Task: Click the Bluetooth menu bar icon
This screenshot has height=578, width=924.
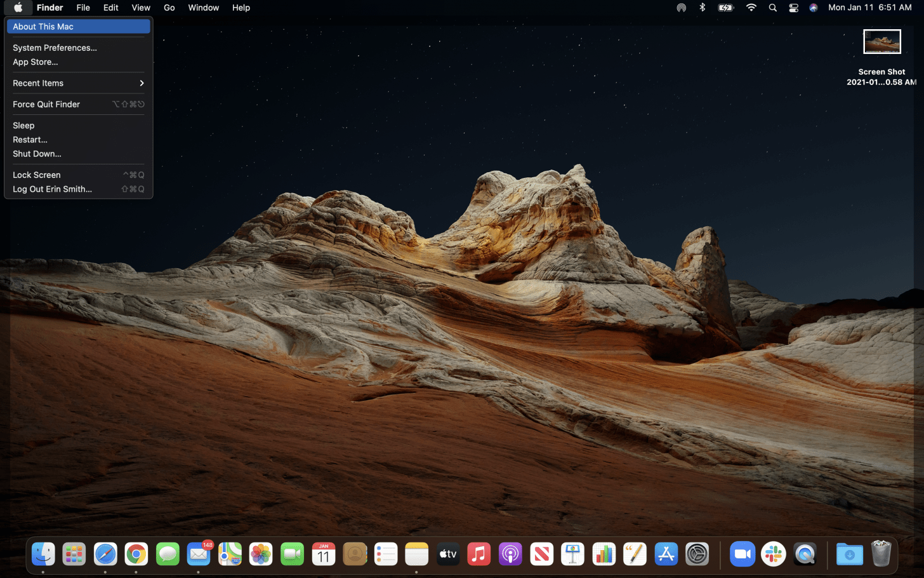Action: (703, 8)
